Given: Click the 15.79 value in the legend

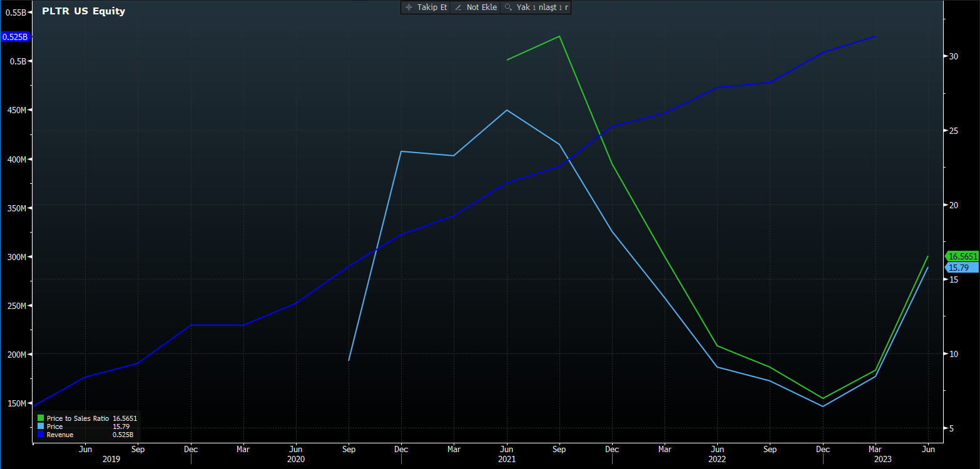Looking at the screenshot, I should pyautogui.click(x=121, y=426).
